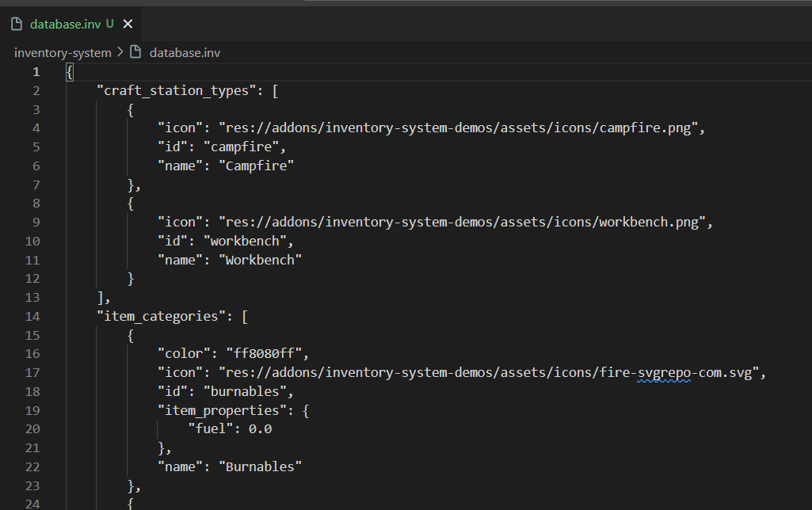Screen dimensions: 812x510
Task: Click the "ff8080ff" color value
Action: coord(264,354)
